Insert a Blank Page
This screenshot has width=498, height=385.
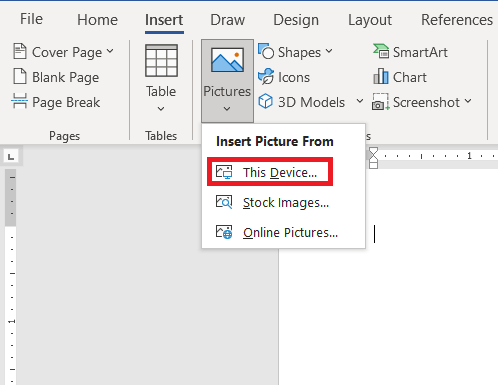tap(56, 77)
